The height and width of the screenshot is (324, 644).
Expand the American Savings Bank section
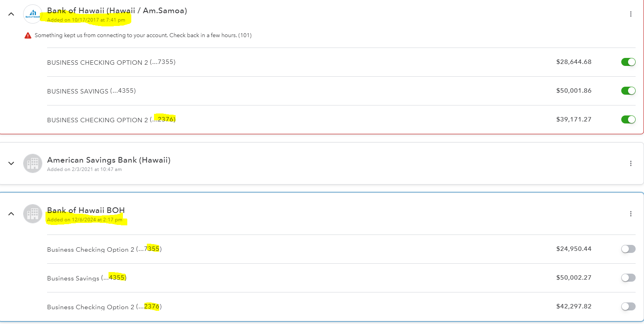[11, 163]
